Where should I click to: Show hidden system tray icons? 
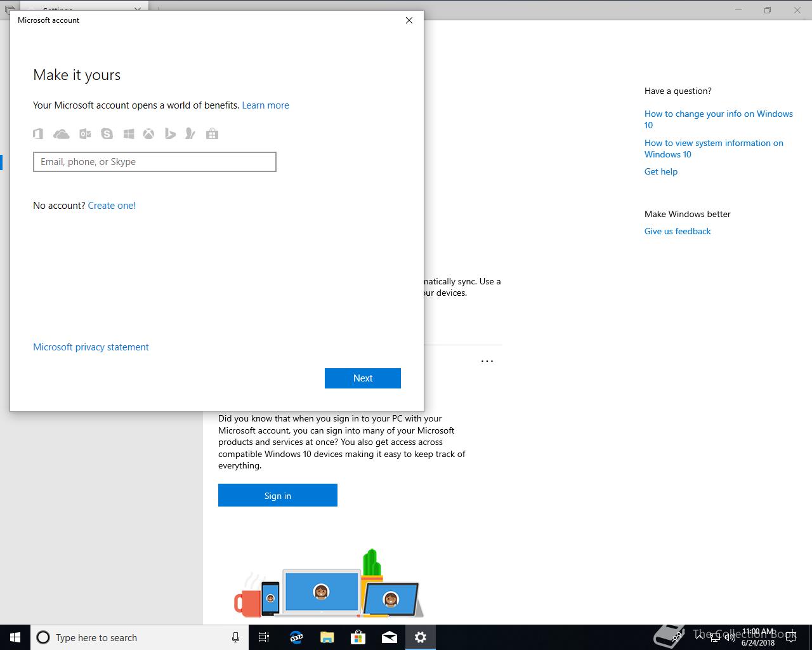pyautogui.click(x=700, y=637)
